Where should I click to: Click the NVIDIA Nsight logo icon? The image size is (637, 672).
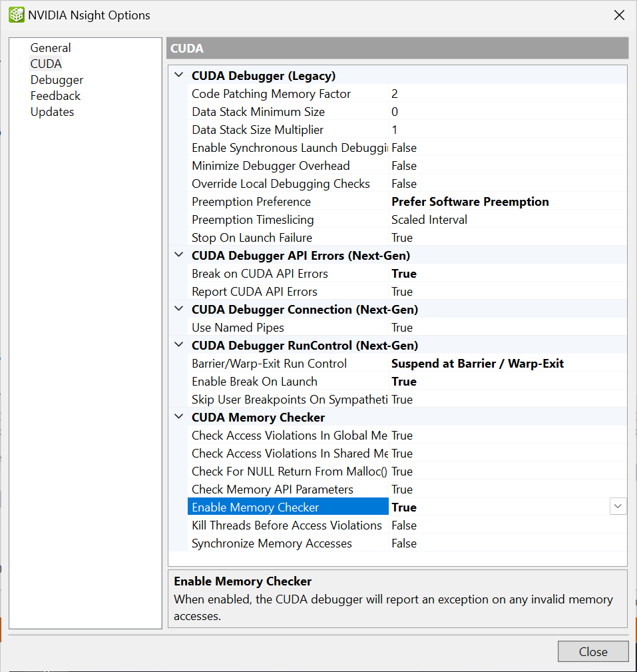[x=17, y=15]
